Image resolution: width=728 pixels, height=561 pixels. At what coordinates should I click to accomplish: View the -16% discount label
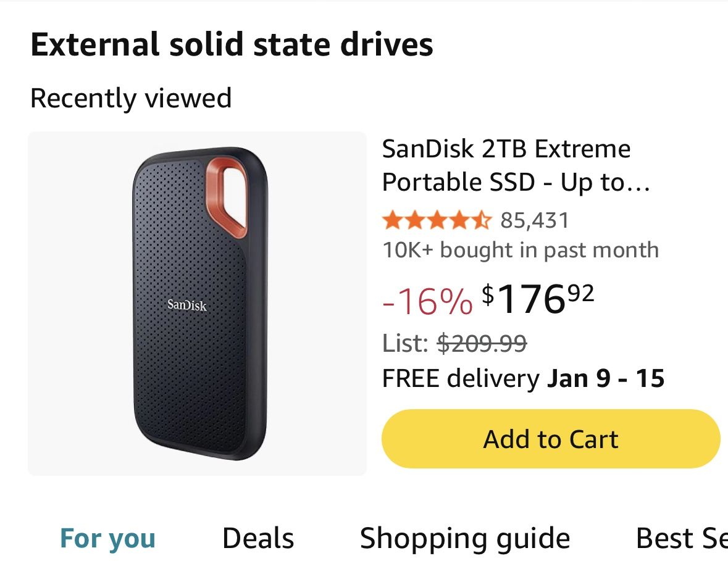click(428, 302)
